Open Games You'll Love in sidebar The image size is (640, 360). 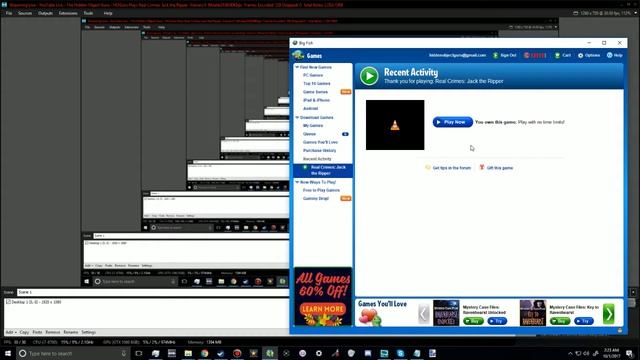(320, 142)
